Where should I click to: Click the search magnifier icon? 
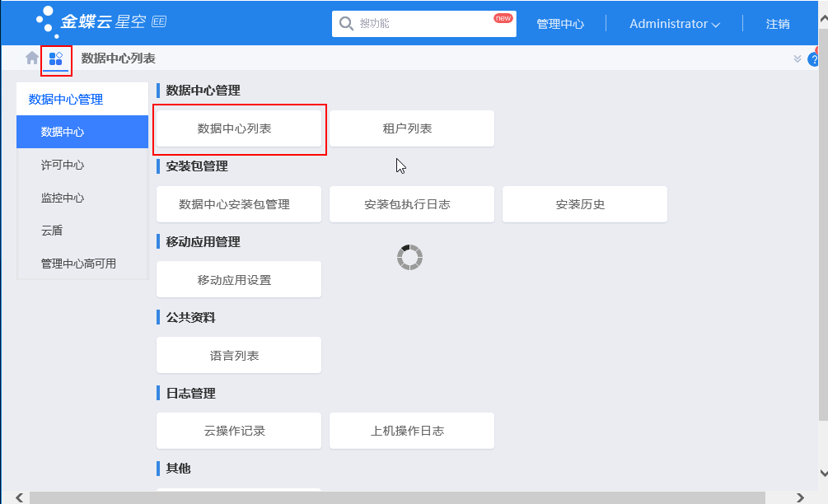[345, 23]
